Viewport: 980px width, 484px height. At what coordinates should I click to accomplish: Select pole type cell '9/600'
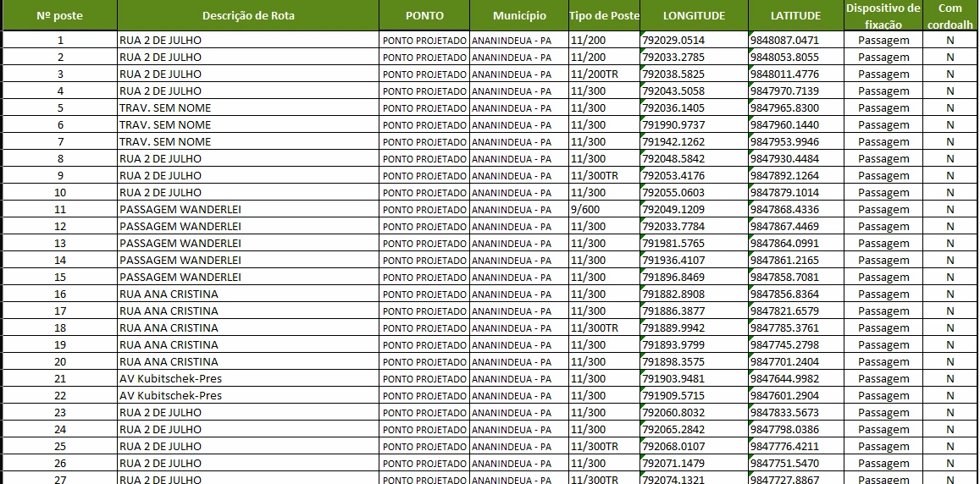[x=605, y=209]
